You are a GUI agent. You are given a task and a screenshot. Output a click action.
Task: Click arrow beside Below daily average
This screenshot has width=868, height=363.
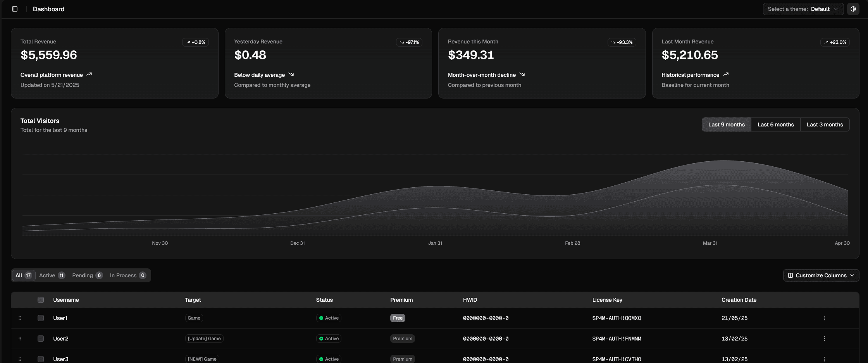click(291, 74)
